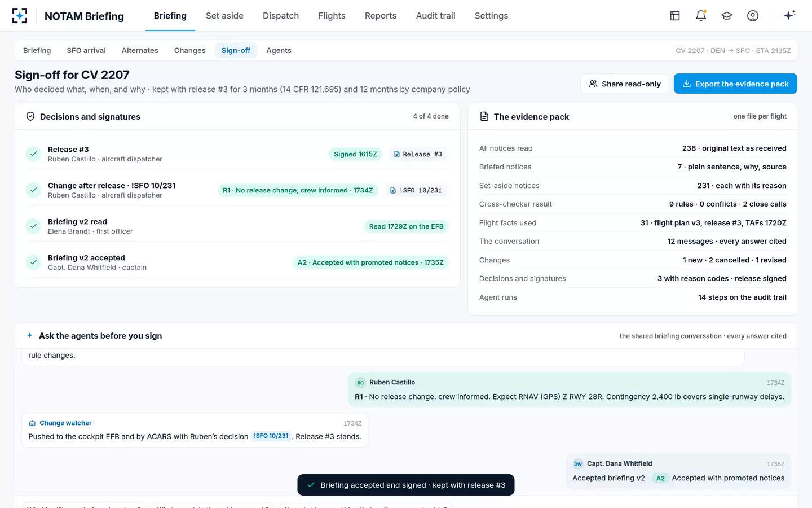The image size is (812, 508).
Task: Switch to the Set aside top tab
Action: point(224,16)
